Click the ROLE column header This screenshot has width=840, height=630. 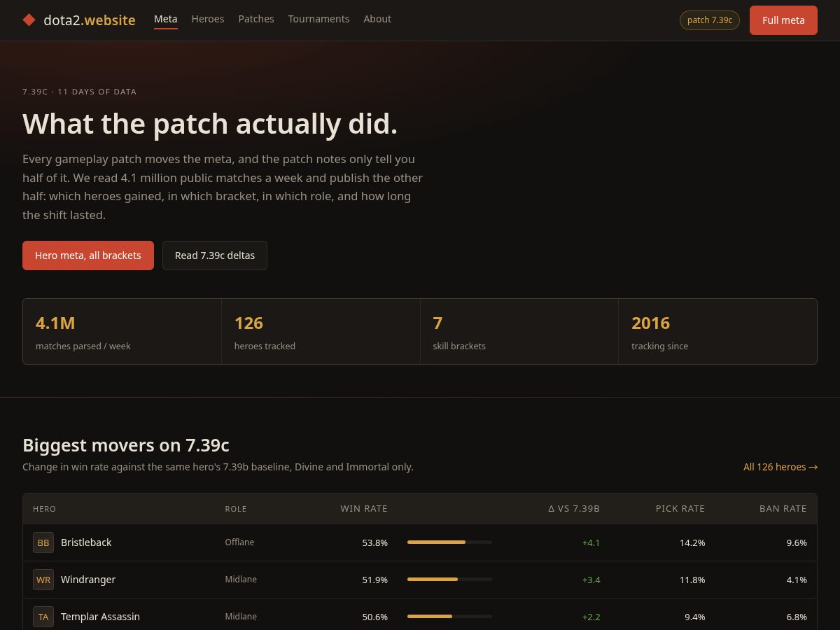tap(236, 509)
